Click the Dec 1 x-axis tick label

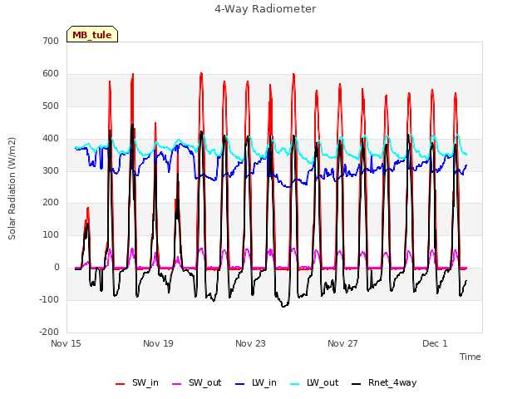(435, 343)
